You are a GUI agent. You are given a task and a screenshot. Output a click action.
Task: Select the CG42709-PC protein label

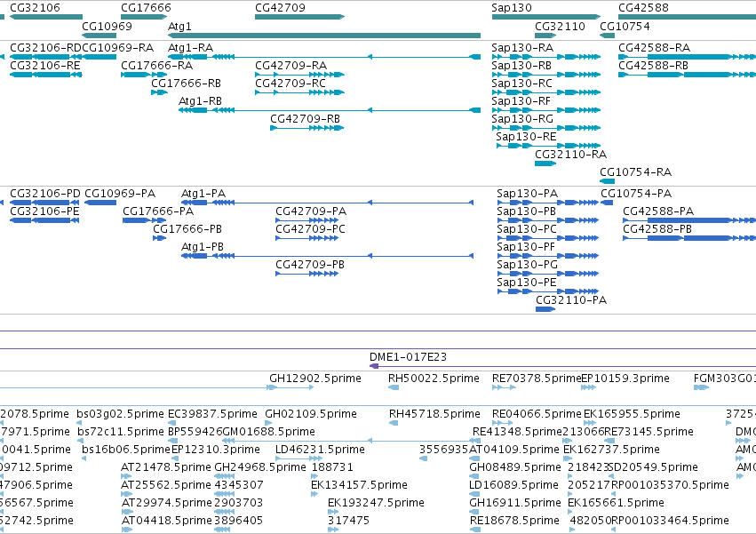click(311, 229)
